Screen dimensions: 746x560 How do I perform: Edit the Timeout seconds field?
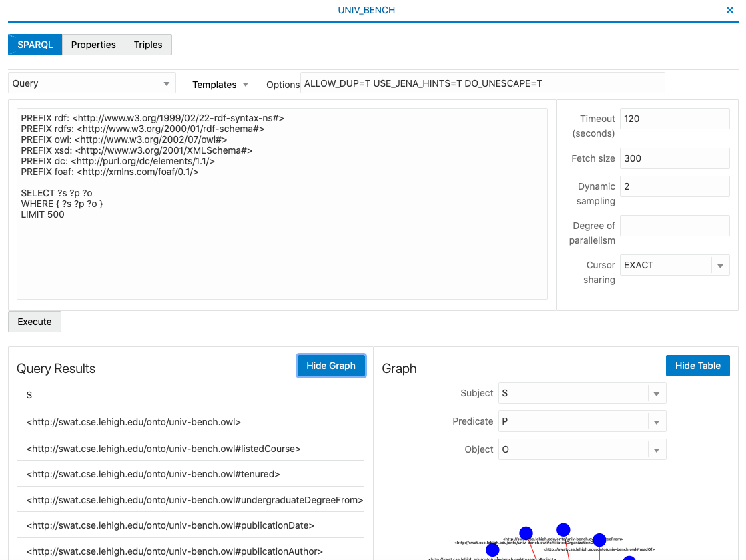[x=675, y=119]
